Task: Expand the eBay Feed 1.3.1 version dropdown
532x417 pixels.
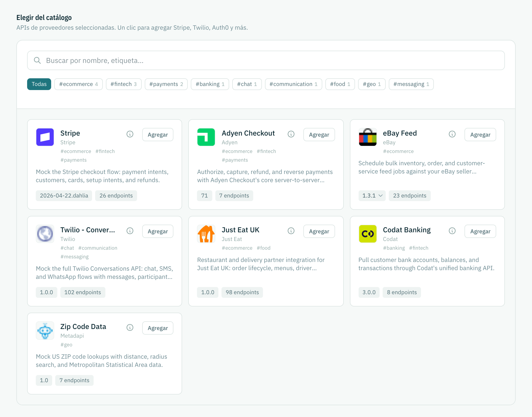Action: coord(372,196)
